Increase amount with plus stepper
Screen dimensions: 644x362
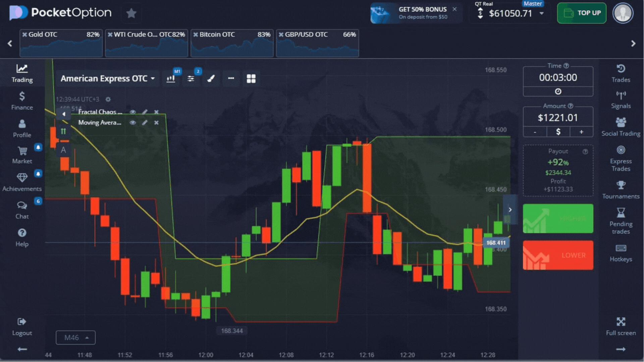click(x=581, y=132)
